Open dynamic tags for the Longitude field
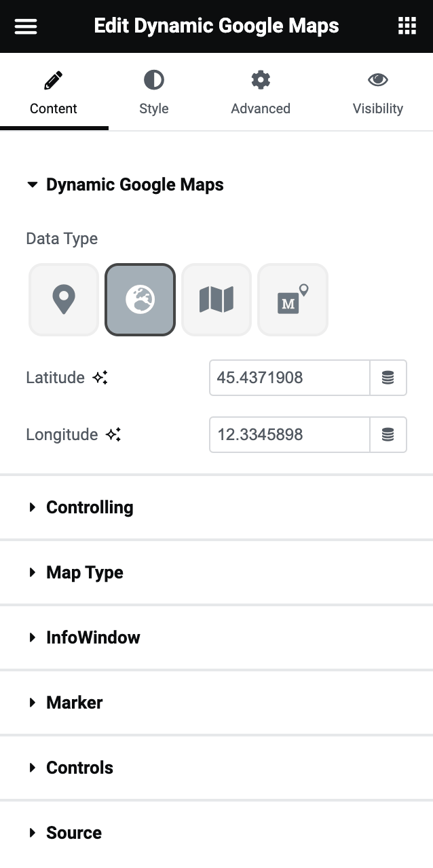The width and height of the screenshot is (433, 868). coord(388,435)
